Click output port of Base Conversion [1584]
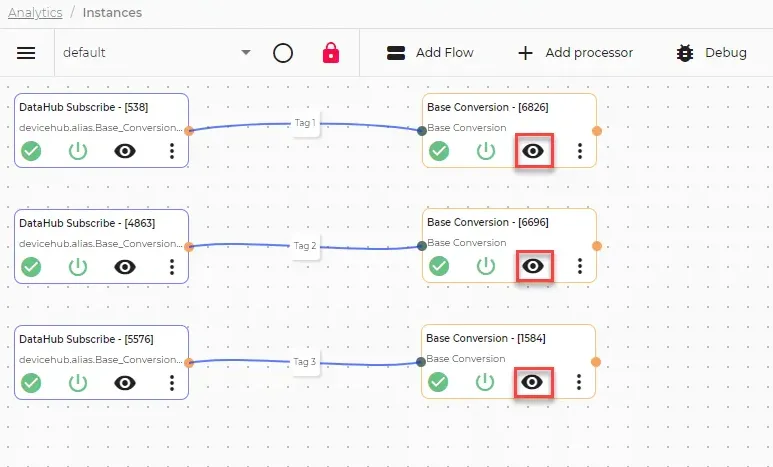 [x=596, y=362]
